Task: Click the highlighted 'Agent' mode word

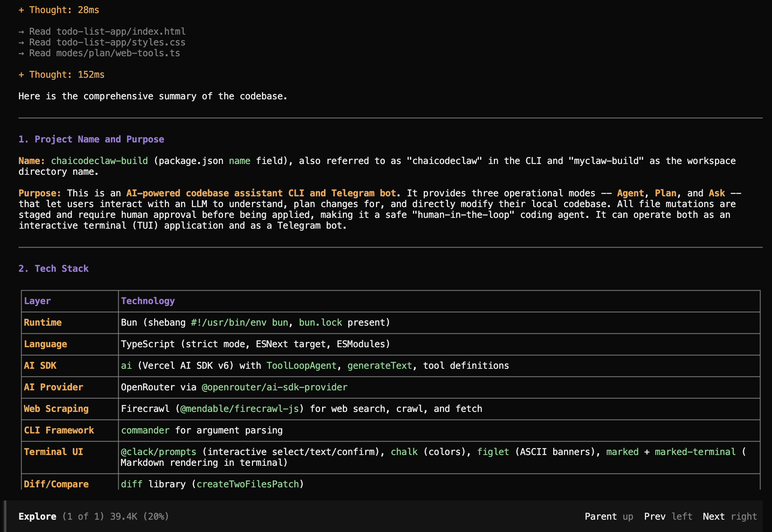Action: [630, 193]
